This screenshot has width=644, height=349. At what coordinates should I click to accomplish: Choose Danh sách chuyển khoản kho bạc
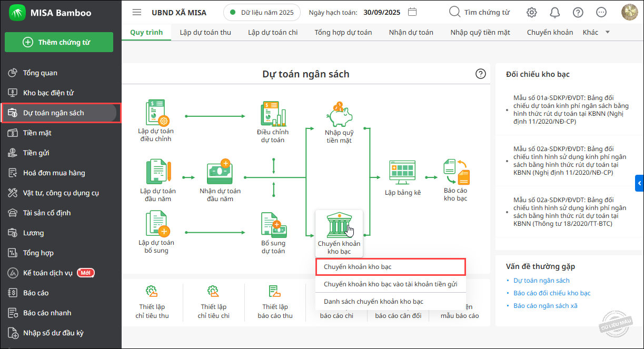[x=390, y=302]
